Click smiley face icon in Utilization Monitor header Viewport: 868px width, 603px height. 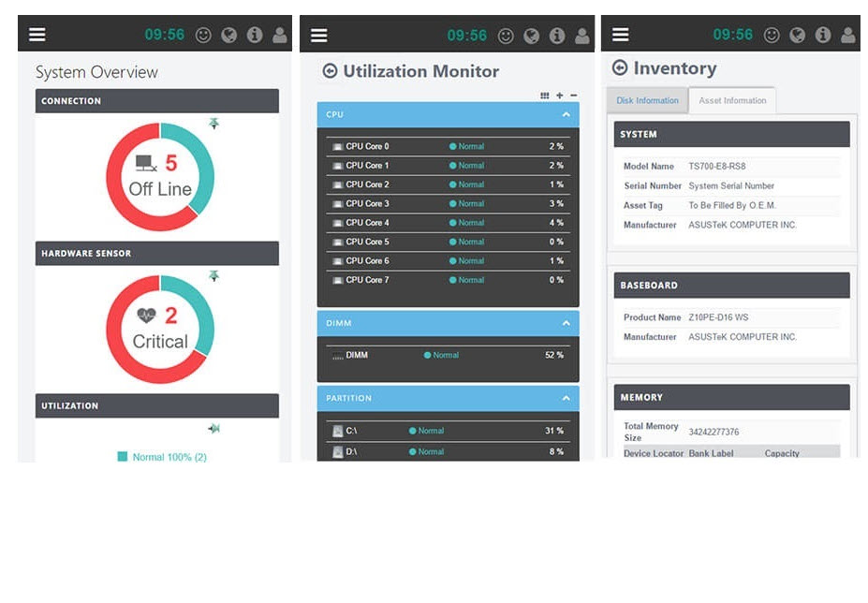click(x=506, y=36)
